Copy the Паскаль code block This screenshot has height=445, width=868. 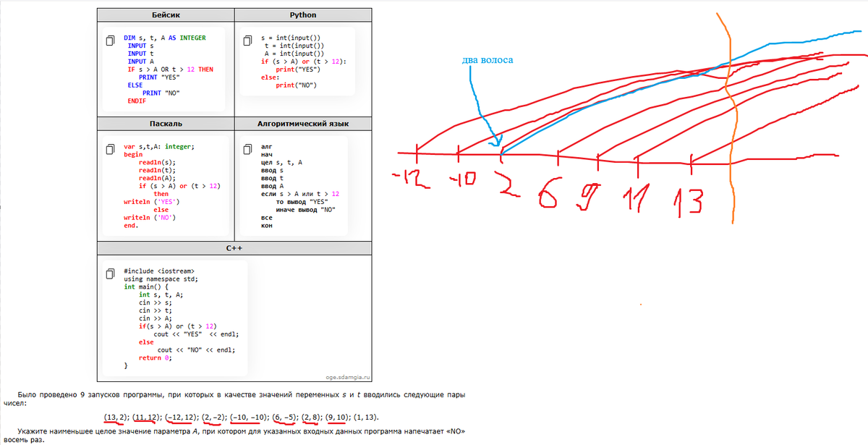point(109,148)
